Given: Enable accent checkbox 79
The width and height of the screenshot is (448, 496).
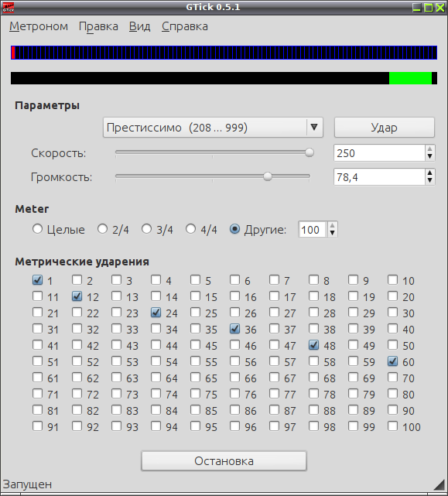Looking at the screenshot, I should [353, 394].
